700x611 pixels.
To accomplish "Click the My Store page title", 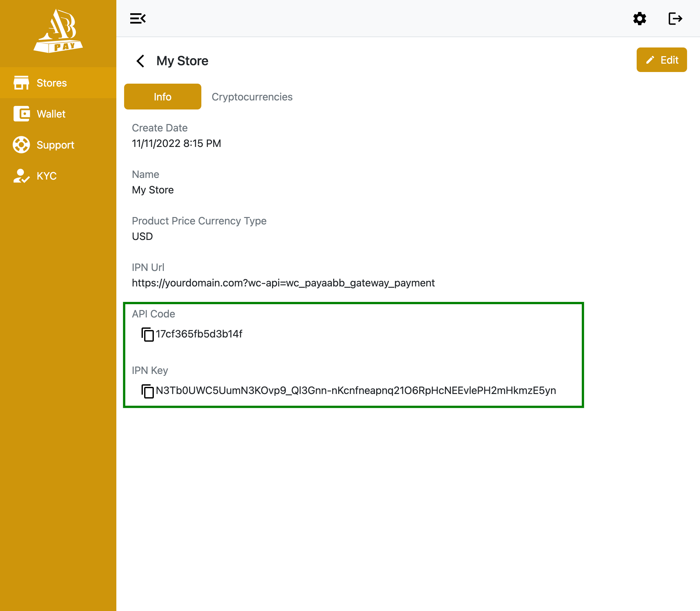I will click(x=182, y=61).
